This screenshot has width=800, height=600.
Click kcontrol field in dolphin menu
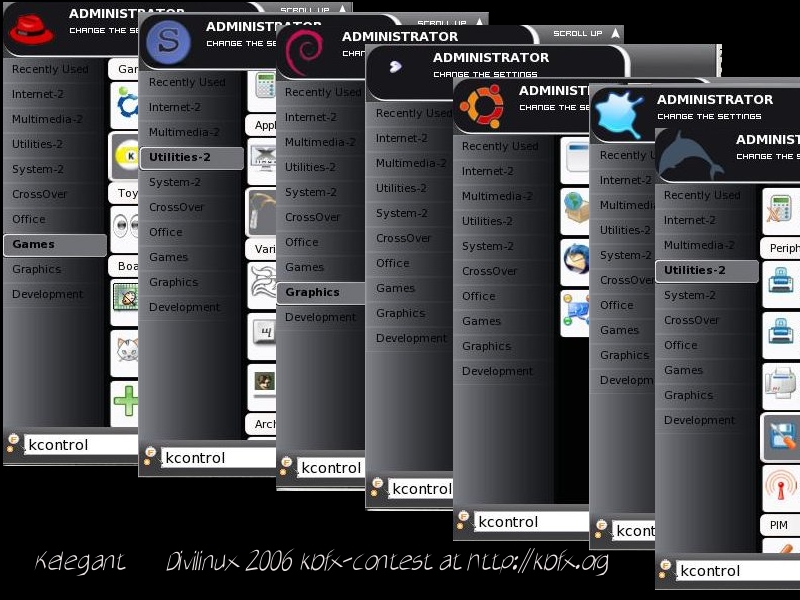coord(738,571)
